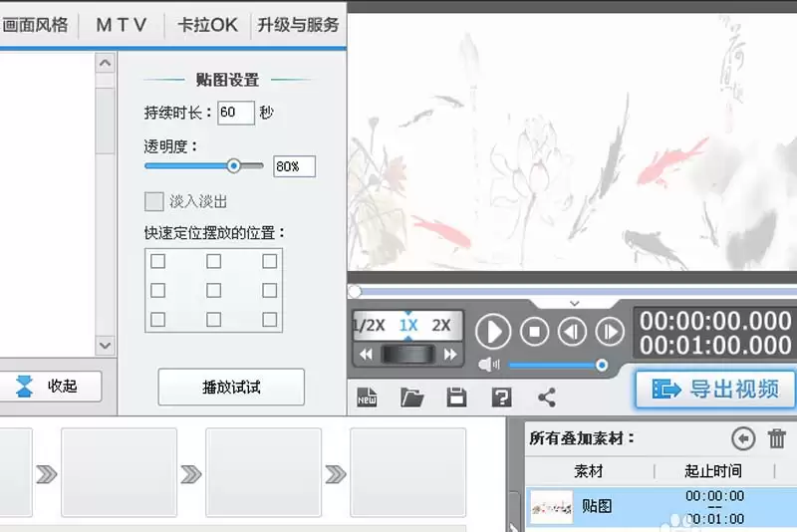
Task: Click the second full-width empty storyboard slot
Action: (x=263, y=472)
